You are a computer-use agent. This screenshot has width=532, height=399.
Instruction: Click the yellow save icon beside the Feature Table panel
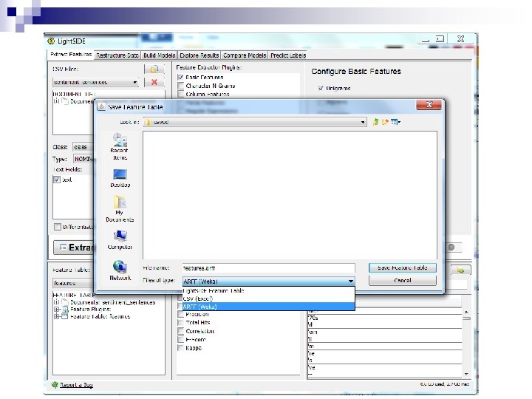[460, 270]
